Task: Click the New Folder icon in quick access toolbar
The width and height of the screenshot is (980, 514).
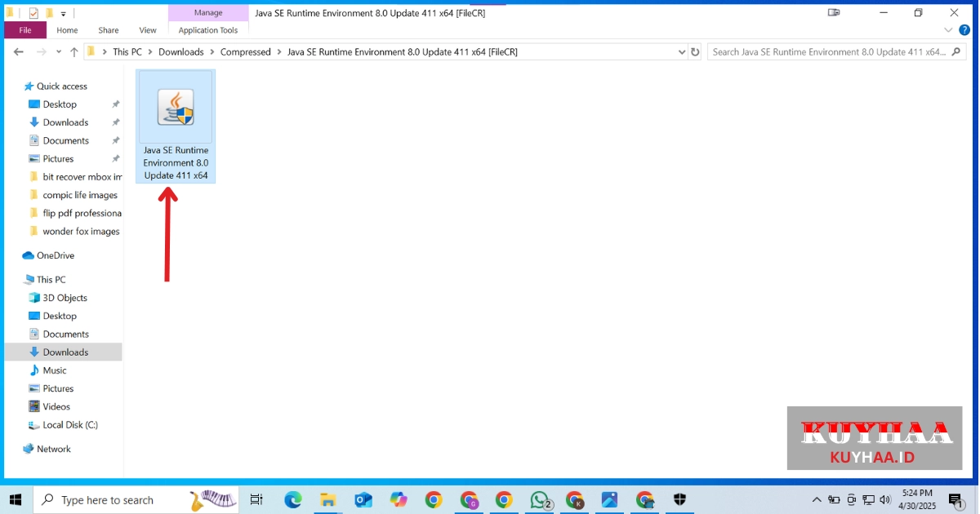Action: (51, 11)
